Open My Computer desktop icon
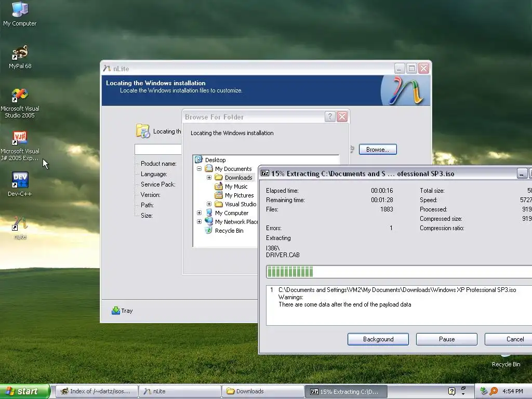This screenshot has width=532, height=399. (x=20, y=14)
